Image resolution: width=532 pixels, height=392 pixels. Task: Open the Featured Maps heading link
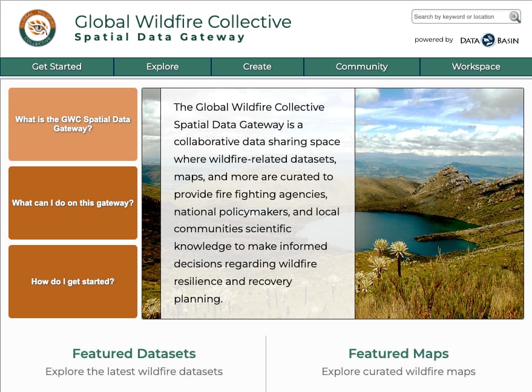(x=398, y=353)
